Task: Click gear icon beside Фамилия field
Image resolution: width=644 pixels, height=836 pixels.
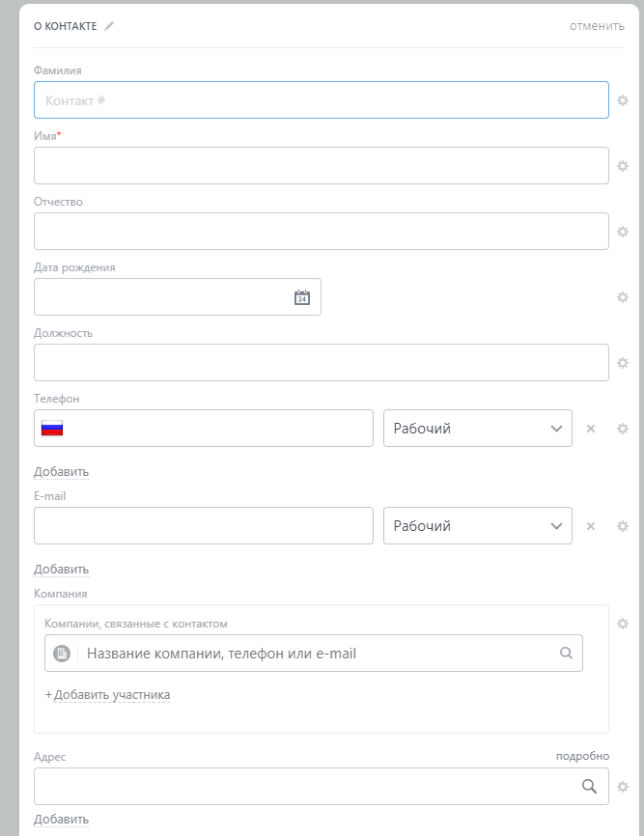Action: [x=623, y=100]
